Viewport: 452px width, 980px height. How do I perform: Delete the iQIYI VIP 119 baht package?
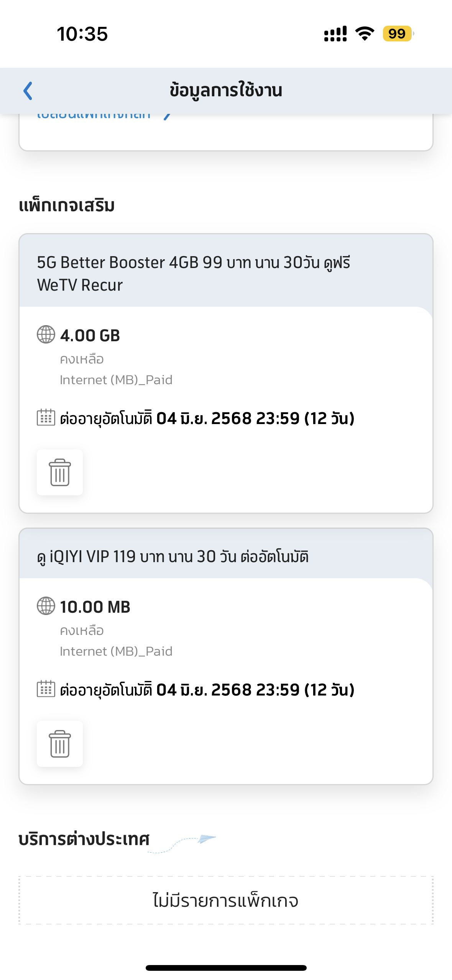pyautogui.click(x=60, y=744)
